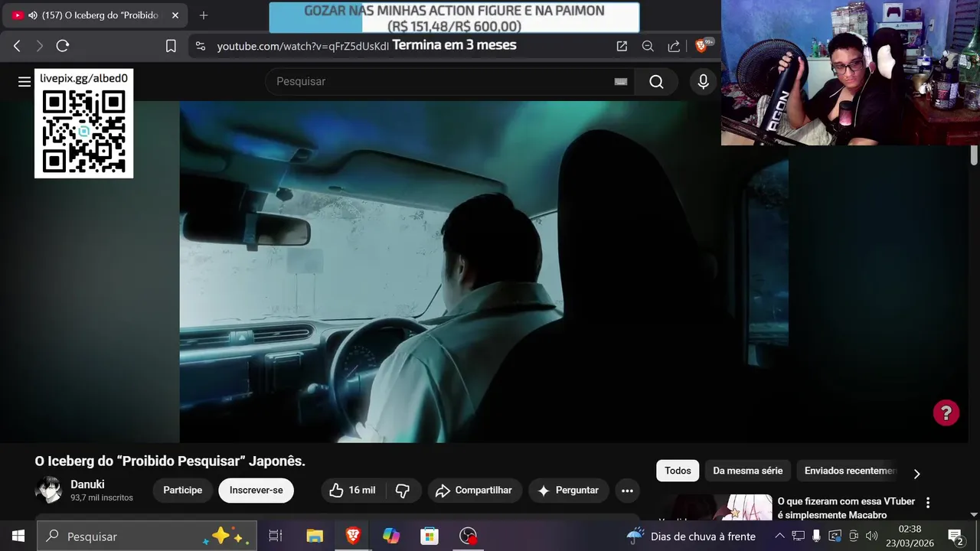Open the on-screen keyboard icon in the search box
Viewport: 980px width, 551px height.
point(621,82)
